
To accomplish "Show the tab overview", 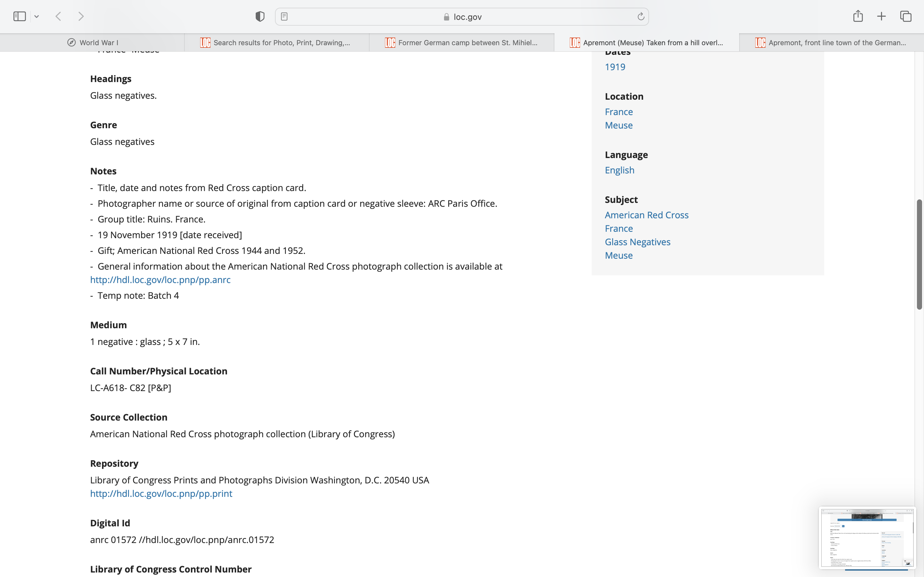I will coord(906,16).
